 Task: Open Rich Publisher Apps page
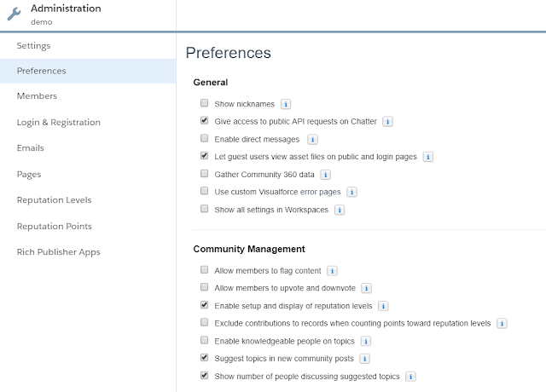(x=59, y=251)
